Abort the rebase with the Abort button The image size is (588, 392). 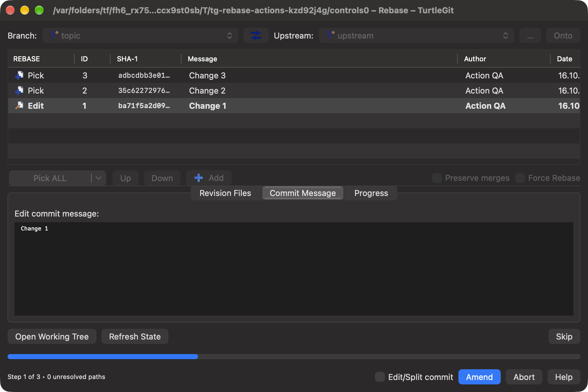pyautogui.click(x=524, y=377)
